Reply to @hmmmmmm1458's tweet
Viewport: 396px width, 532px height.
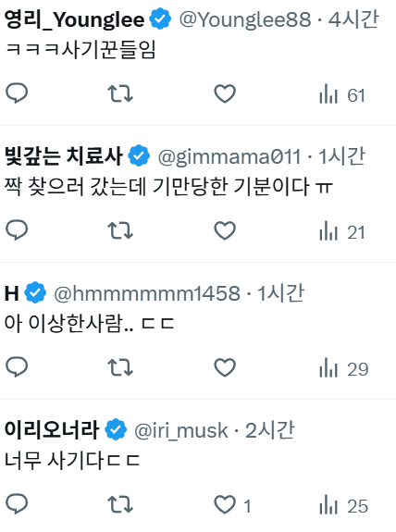17,366
